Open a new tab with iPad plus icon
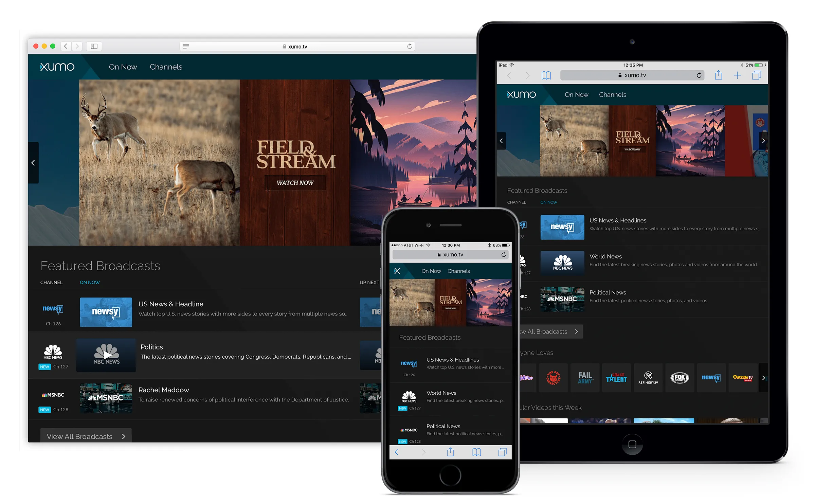Screen dimensions: 815x504 click(737, 75)
